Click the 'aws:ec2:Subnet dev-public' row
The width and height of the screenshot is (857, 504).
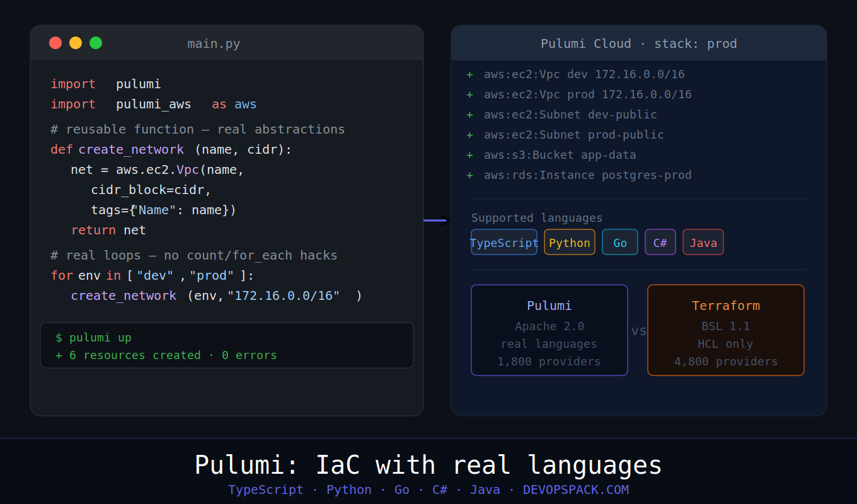pyautogui.click(x=561, y=115)
